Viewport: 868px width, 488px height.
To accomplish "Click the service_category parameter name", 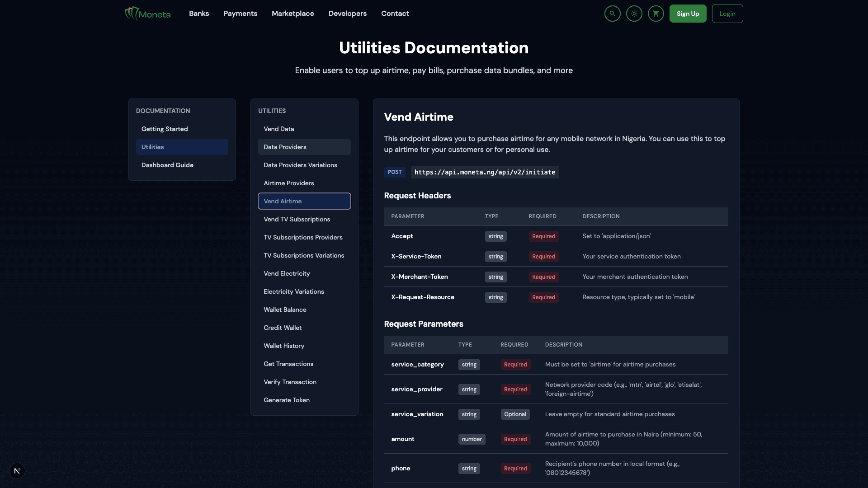I will coord(417,365).
